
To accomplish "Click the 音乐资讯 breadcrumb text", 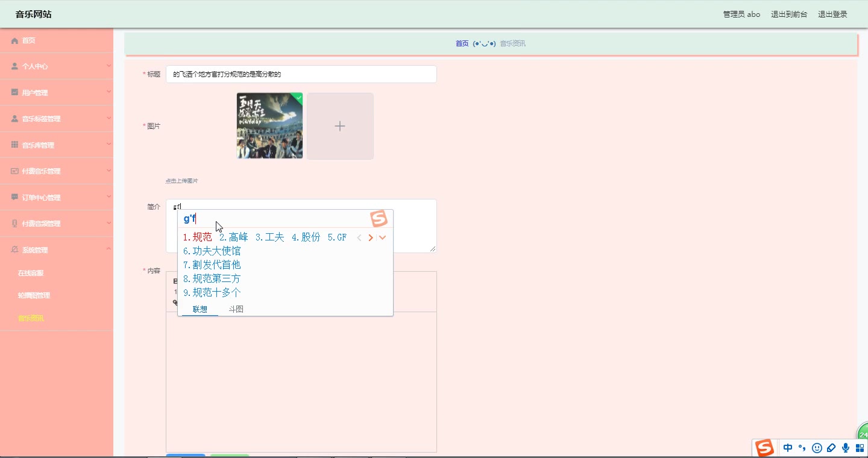I will click(x=512, y=43).
